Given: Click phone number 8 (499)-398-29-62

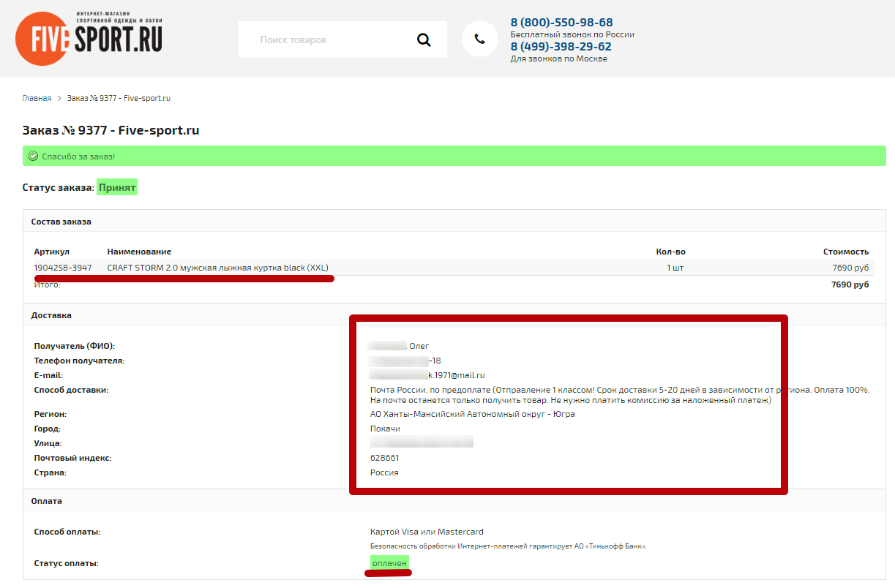Looking at the screenshot, I should 561,47.
